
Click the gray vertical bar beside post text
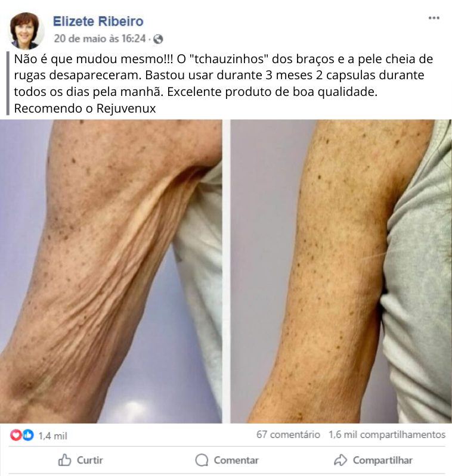8,83
